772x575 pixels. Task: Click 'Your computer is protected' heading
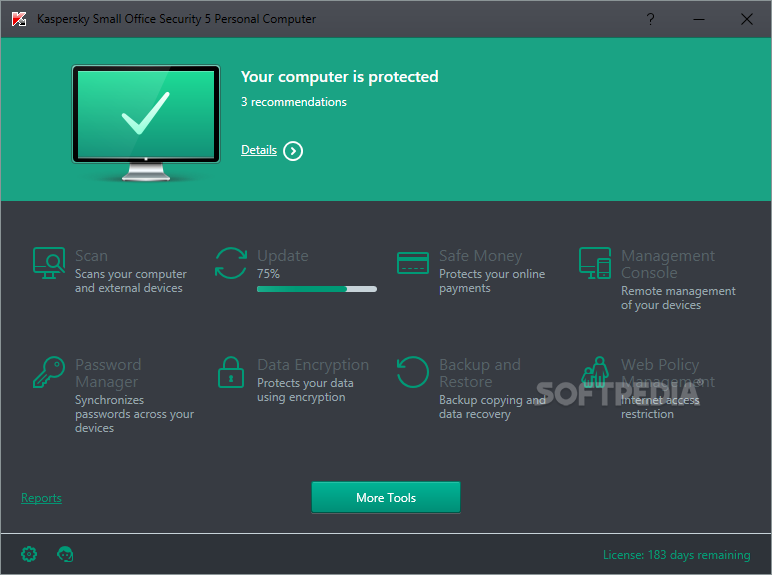coord(340,77)
